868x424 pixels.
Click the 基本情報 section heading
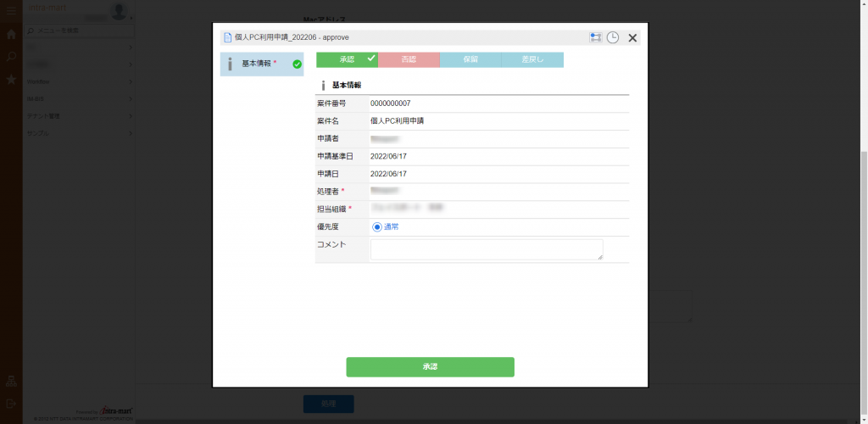pyautogui.click(x=347, y=86)
